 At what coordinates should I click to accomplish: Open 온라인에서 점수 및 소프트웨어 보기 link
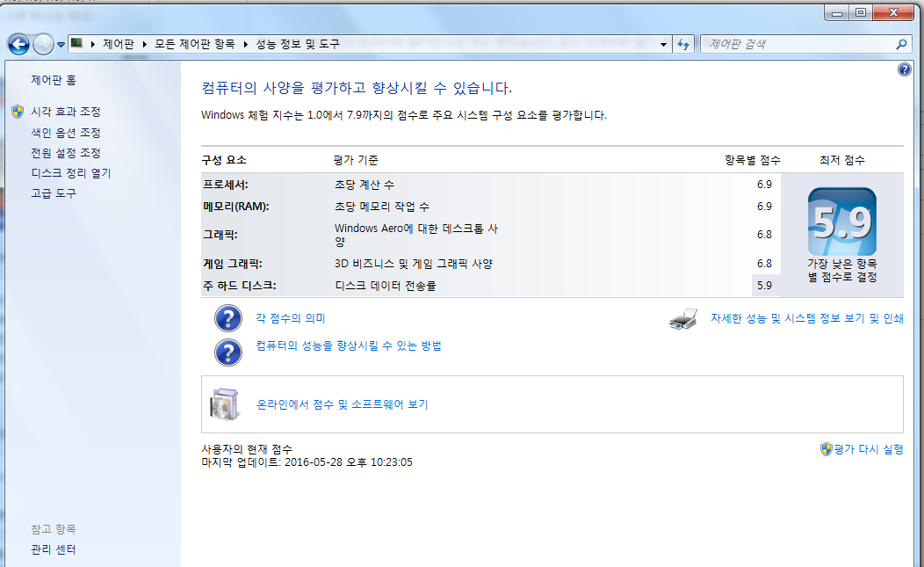343,404
